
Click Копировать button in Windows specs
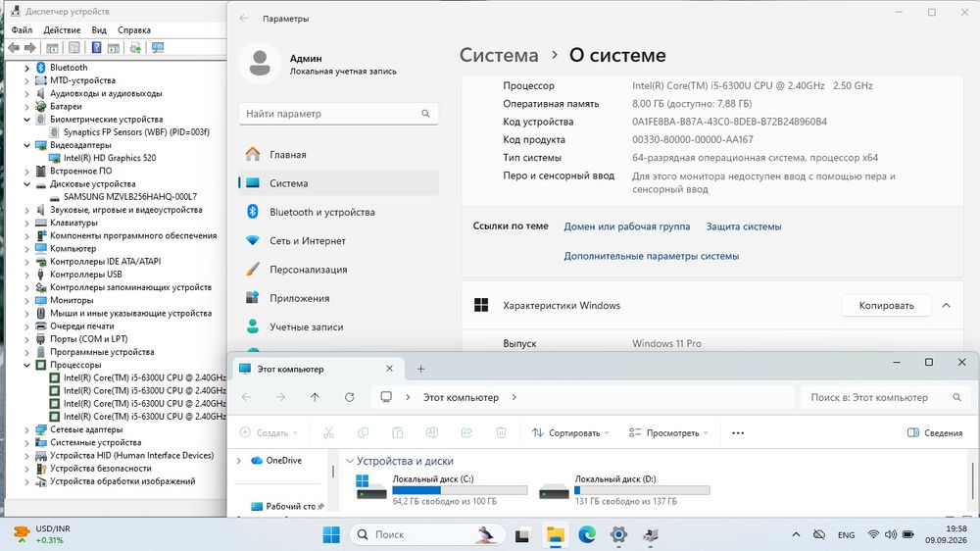pos(886,305)
